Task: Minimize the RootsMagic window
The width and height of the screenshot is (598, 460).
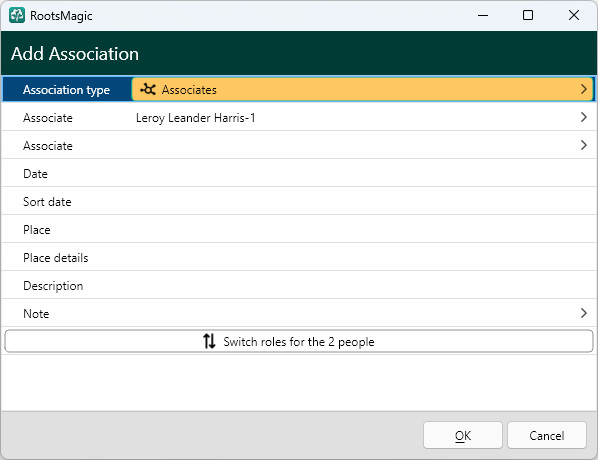Action: (483, 15)
